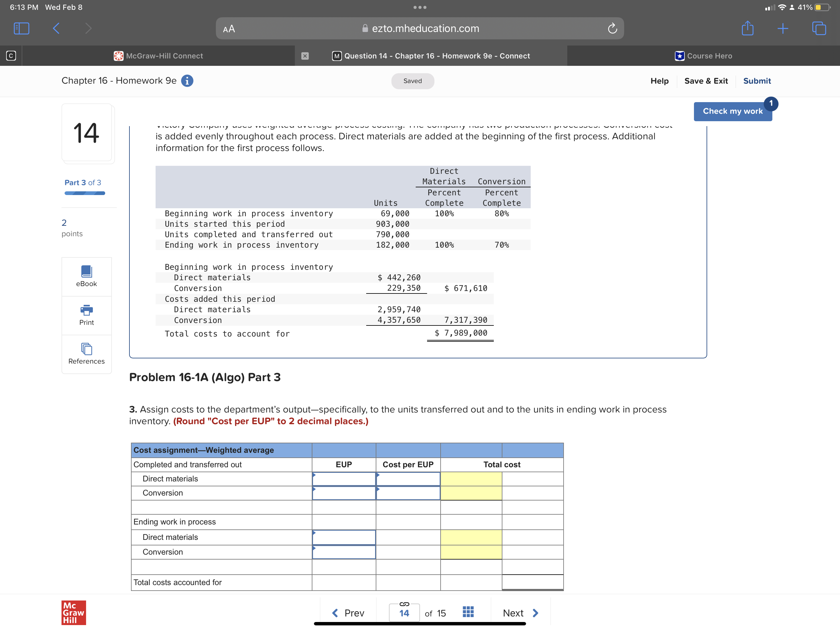Viewport: 840px width, 630px height.
Task: Open the References resource
Action: tap(86, 353)
